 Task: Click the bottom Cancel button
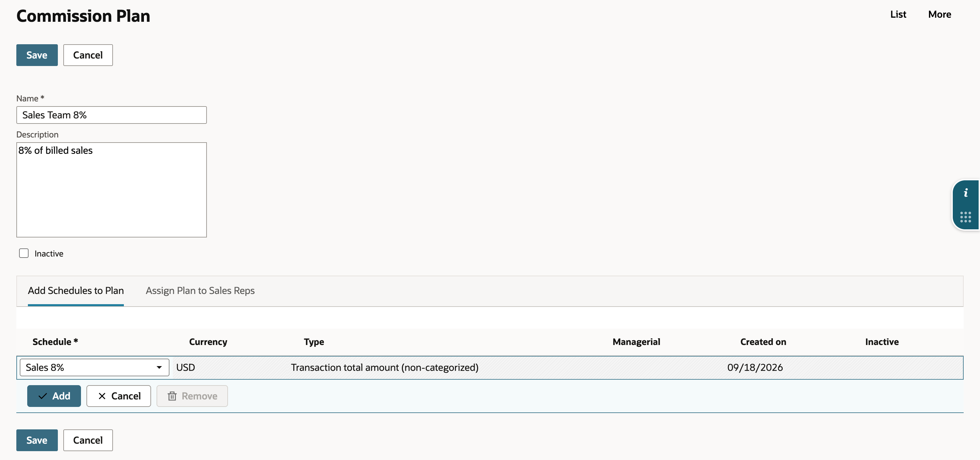[x=88, y=440]
